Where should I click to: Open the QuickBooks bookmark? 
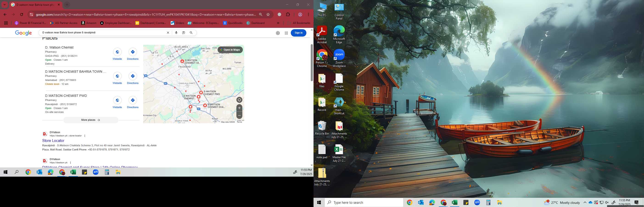(233, 23)
